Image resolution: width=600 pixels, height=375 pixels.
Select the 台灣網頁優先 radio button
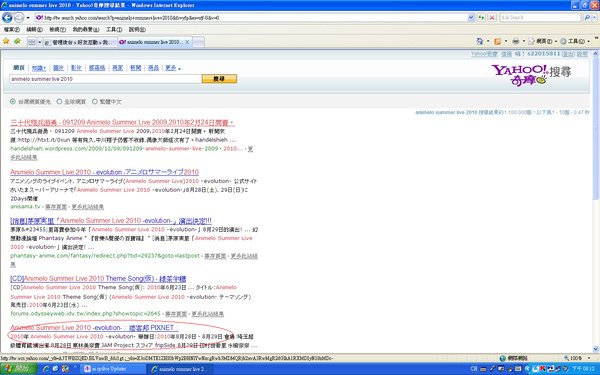click(13, 101)
